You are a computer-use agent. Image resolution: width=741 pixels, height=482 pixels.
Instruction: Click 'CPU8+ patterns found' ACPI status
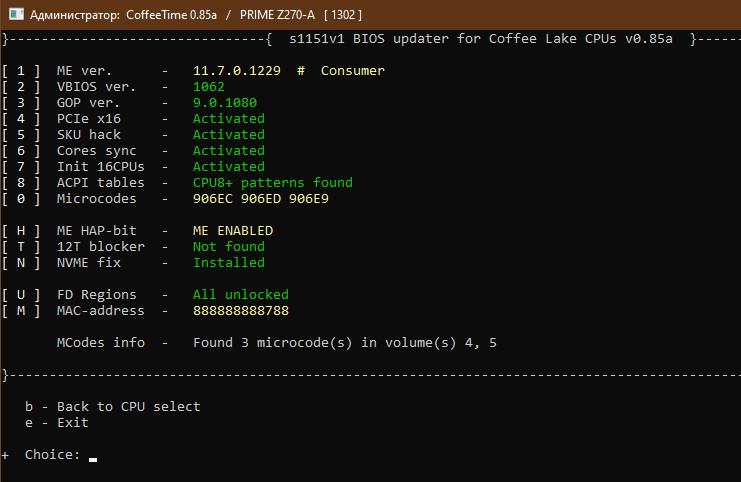[x=273, y=182]
